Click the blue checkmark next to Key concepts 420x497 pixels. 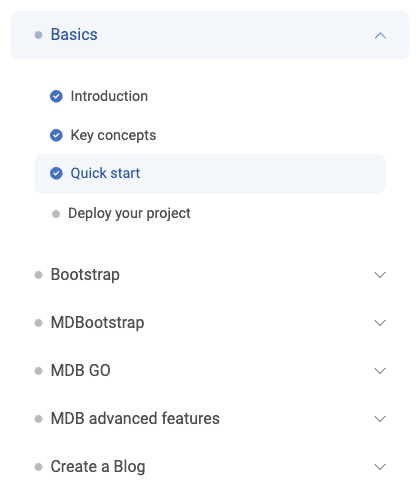[x=56, y=135]
